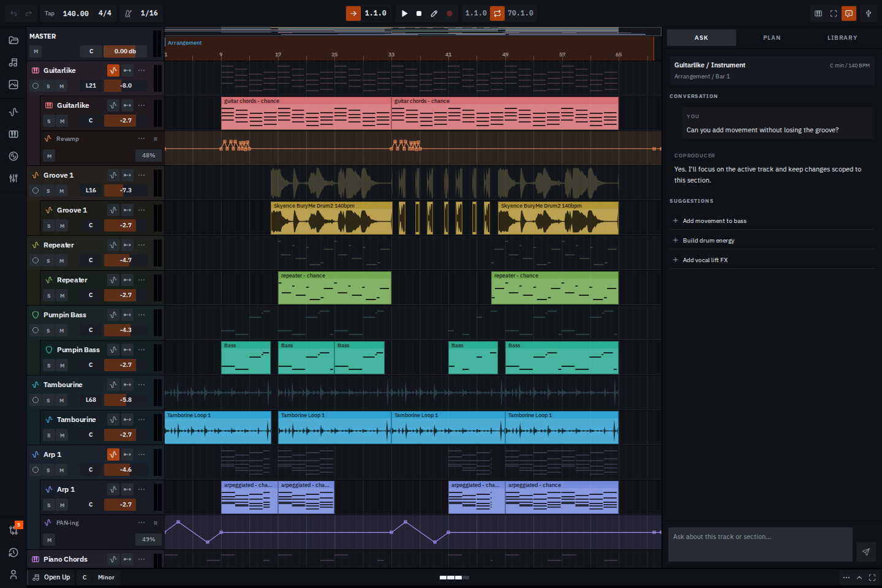Screen dimensions: 882x588
Task: Open the 1/16 grid quantize dropdown
Action: pyautogui.click(x=149, y=13)
